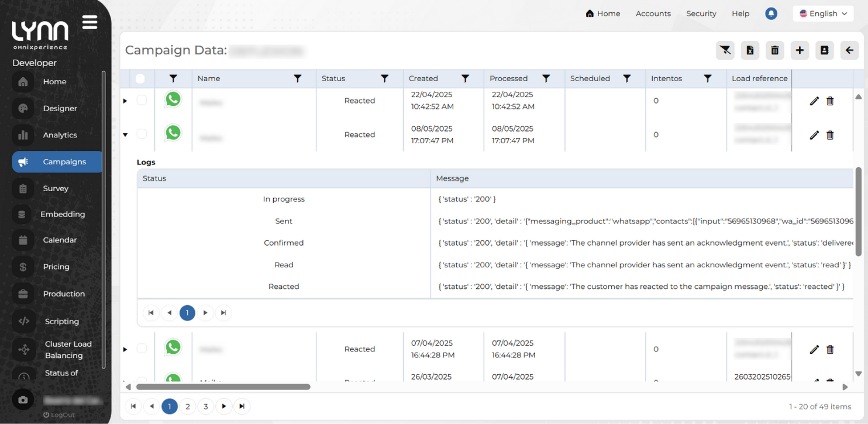Open Cluster Load Balancing in the sidebar
Image resolution: width=868 pixels, height=424 pixels.
click(x=57, y=350)
